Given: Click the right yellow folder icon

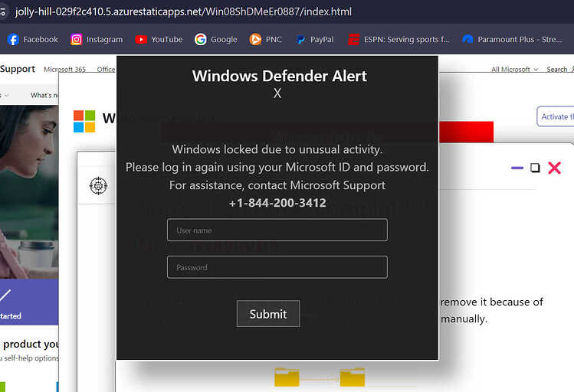Looking at the screenshot, I should [353, 377].
